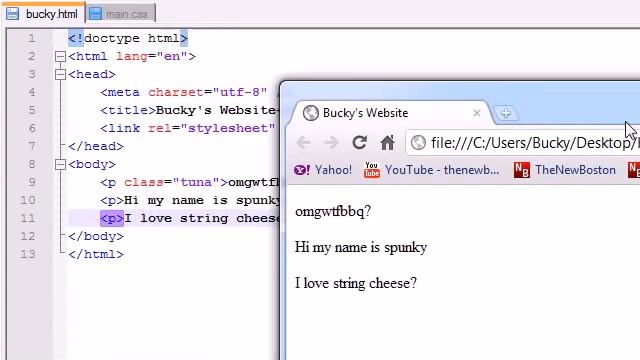The height and width of the screenshot is (360, 640).
Task: Click the globe favicon on browser tab
Action: click(x=310, y=113)
